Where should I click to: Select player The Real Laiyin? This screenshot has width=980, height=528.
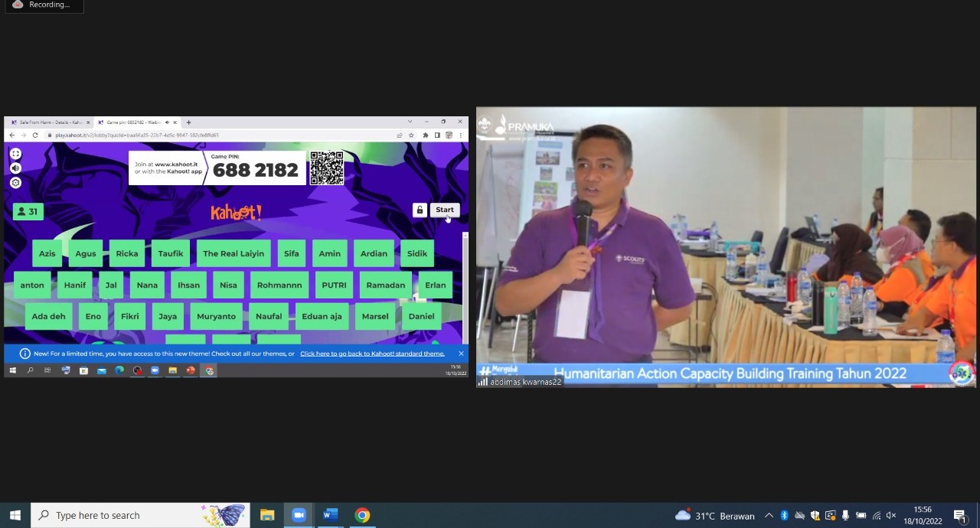click(234, 253)
